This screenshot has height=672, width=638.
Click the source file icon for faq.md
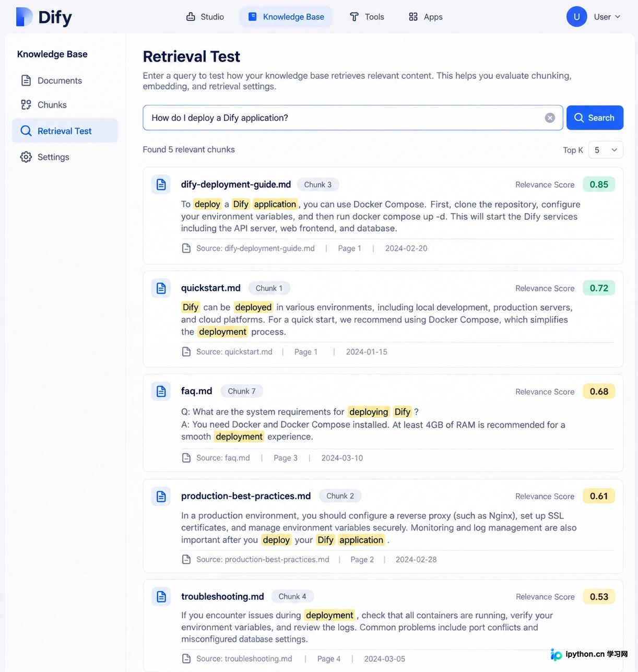(186, 458)
